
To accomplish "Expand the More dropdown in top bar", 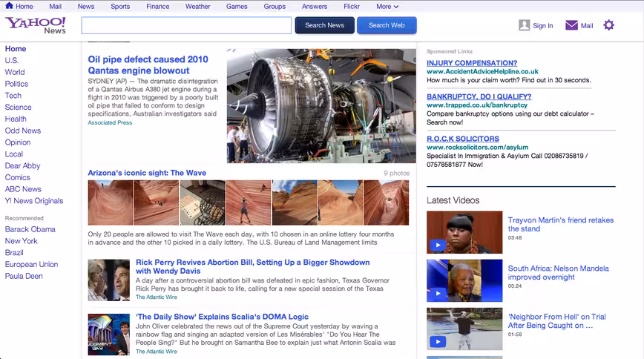I will 387,7.
